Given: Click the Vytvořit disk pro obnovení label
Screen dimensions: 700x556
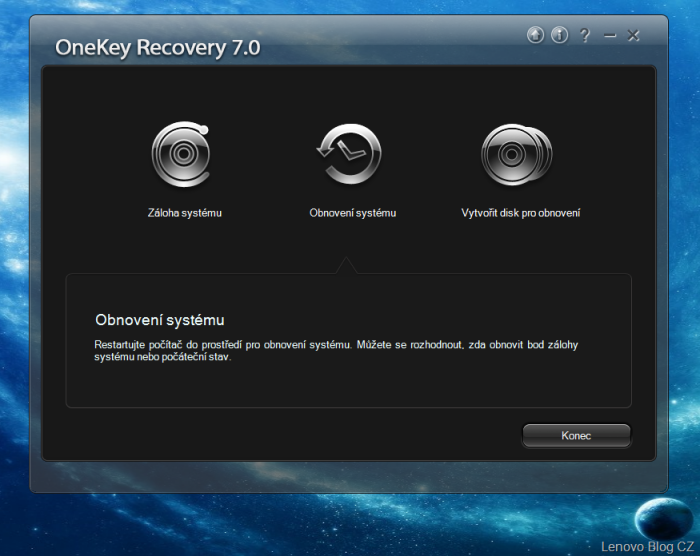Looking at the screenshot, I should [521, 213].
